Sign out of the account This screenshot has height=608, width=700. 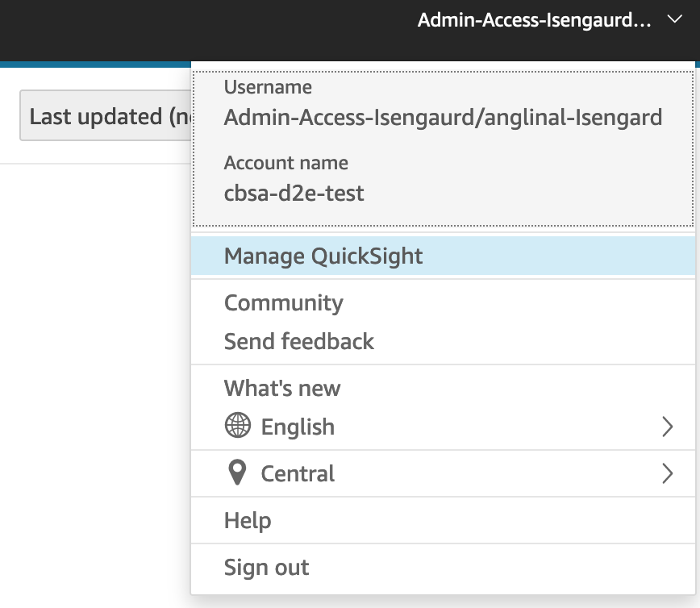[267, 567]
